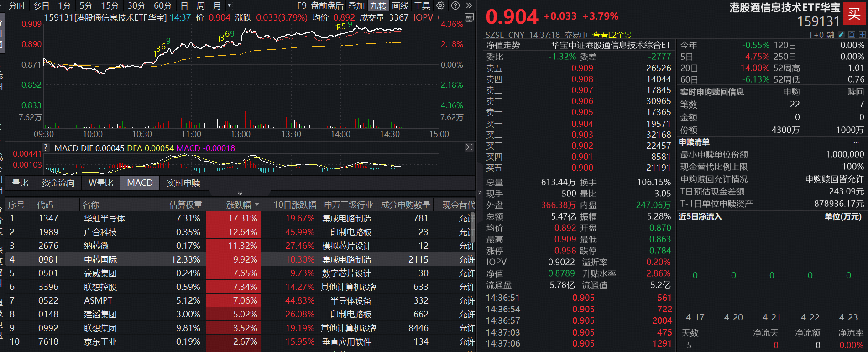This screenshot has height=352, width=868.
Task: Select the 分时 chart period
Action: point(17,6)
